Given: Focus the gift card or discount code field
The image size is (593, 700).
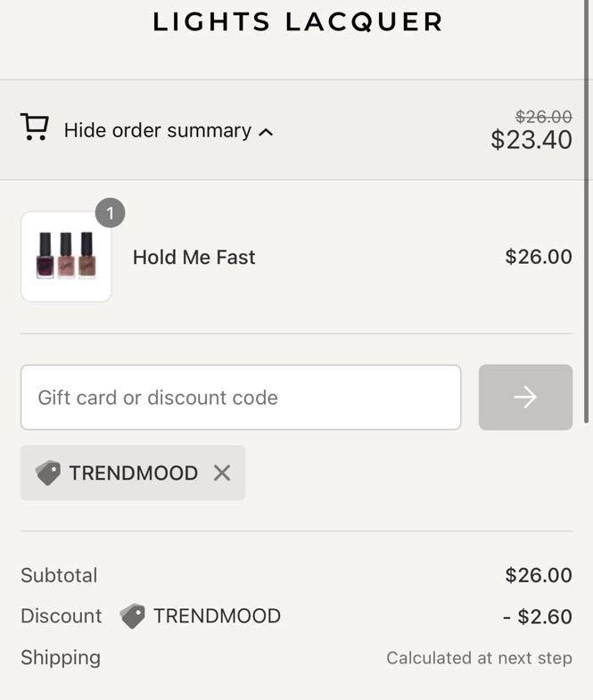Looking at the screenshot, I should point(241,398).
